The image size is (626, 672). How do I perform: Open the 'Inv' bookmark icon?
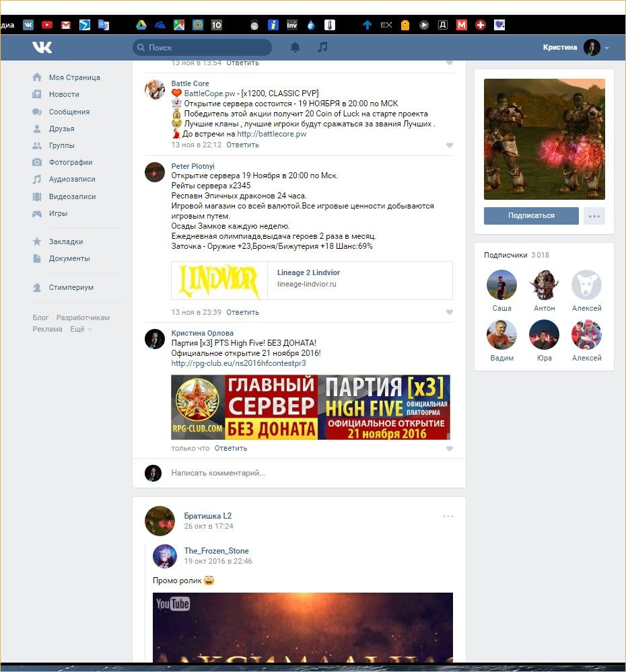click(x=292, y=25)
